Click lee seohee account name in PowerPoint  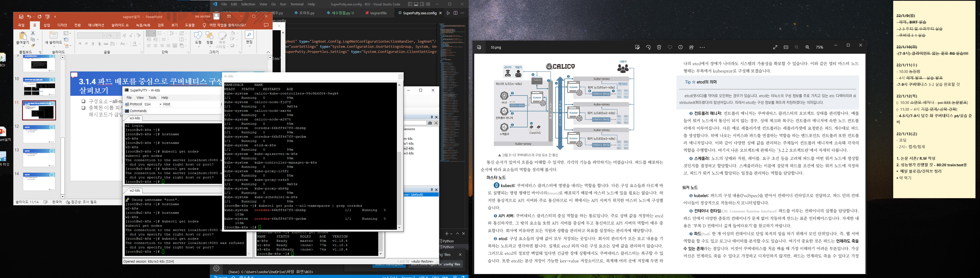tap(202, 16)
